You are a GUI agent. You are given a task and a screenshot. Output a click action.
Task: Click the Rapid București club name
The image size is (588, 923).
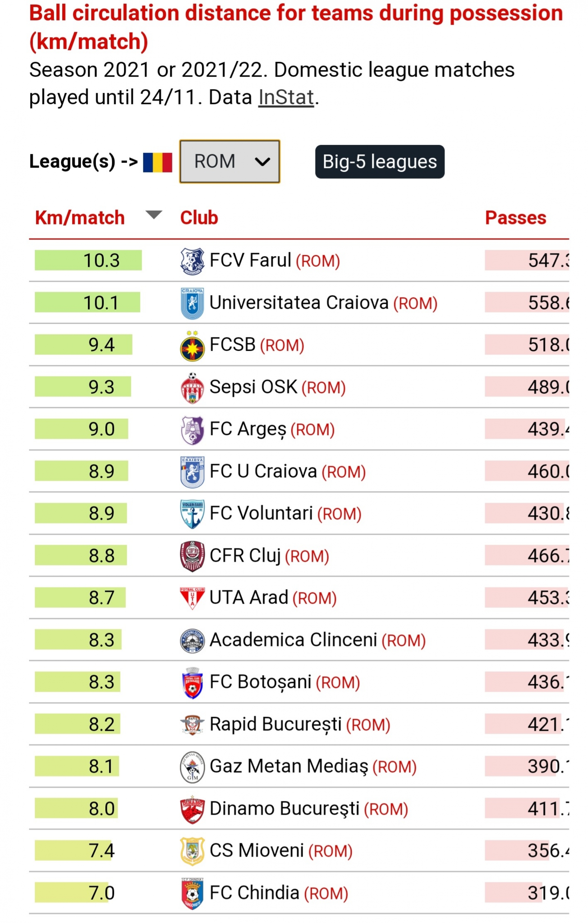[x=275, y=724]
